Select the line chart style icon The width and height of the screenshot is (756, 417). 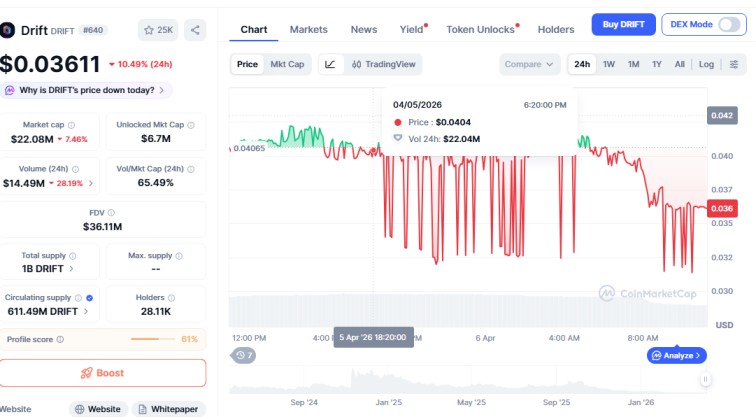330,64
